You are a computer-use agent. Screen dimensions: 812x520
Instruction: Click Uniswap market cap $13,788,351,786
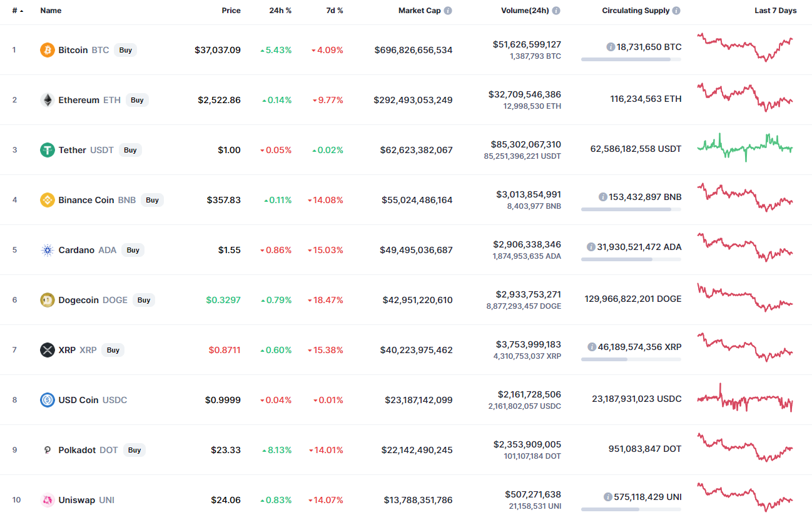418,500
